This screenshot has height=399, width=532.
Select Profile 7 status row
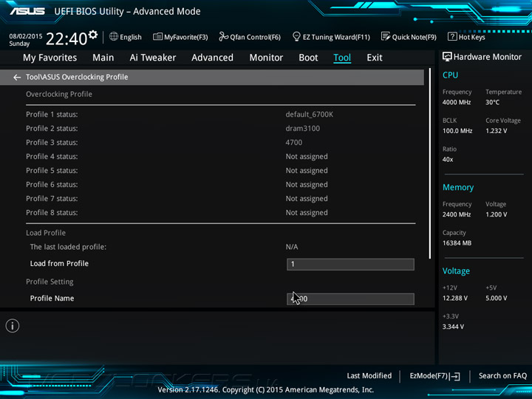point(220,199)
